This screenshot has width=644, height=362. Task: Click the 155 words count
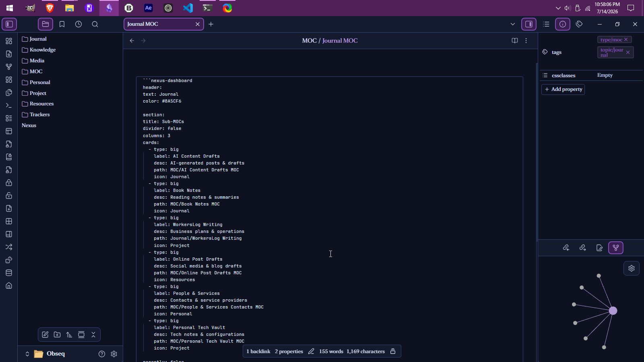click(331, 352)
